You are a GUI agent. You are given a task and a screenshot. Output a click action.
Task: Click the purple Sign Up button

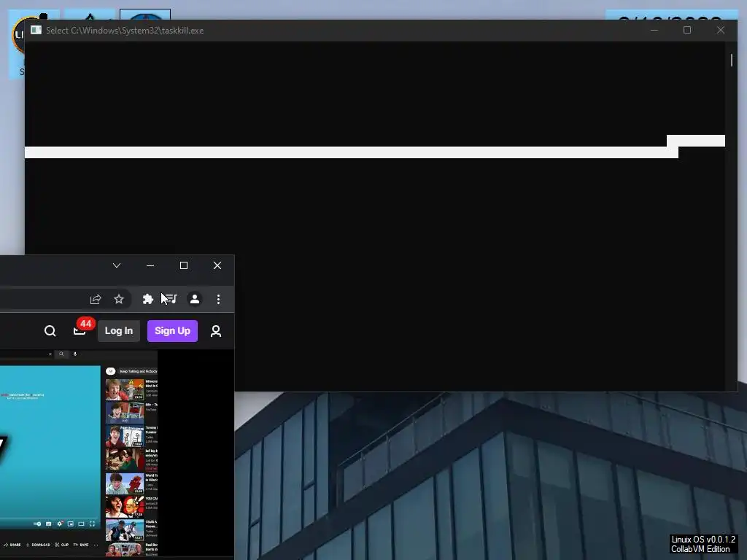[x=172, y=331]
